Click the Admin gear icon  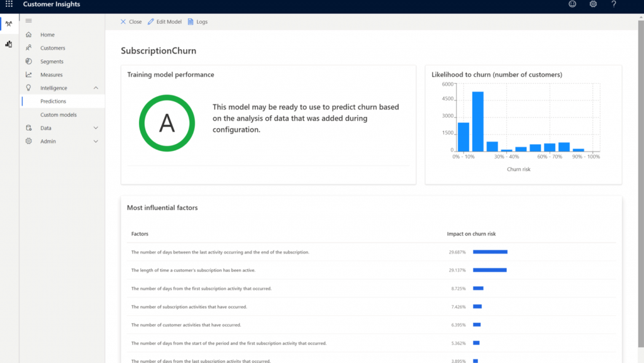click(28, 141)
